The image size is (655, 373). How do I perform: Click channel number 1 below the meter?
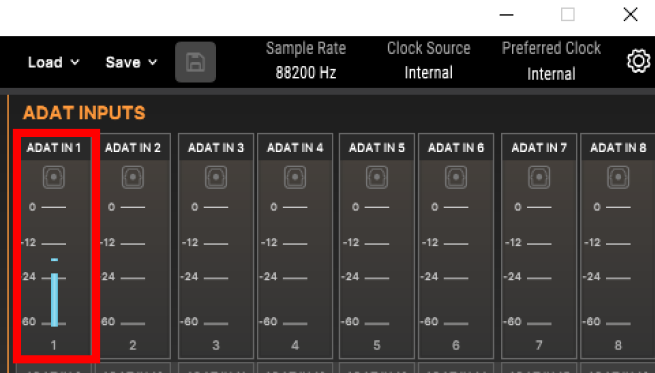53,345
